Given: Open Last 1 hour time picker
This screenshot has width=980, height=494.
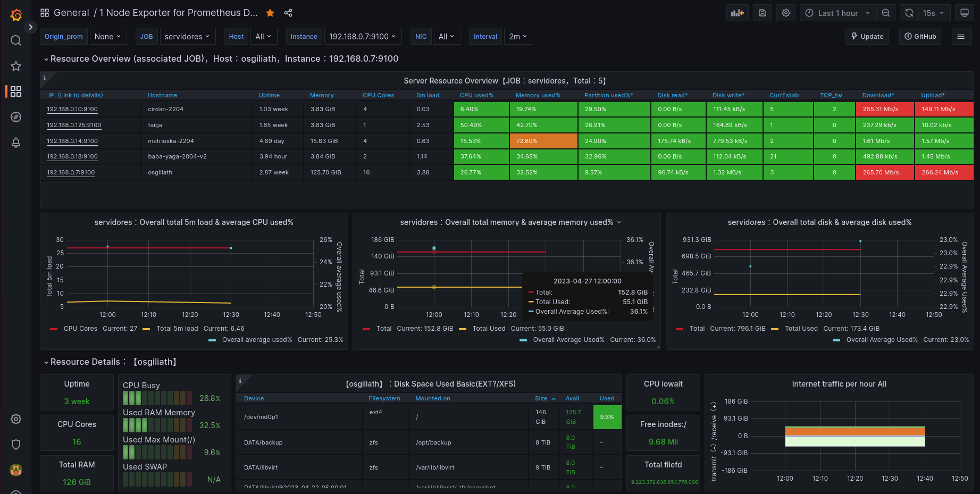Looking at the screenshot, I should 838,13.
